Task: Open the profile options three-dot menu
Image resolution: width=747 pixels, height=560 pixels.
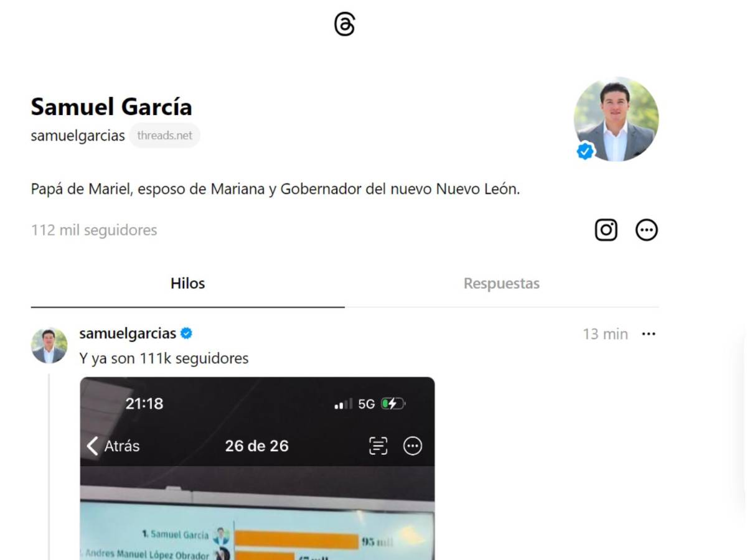Action: 647,230
